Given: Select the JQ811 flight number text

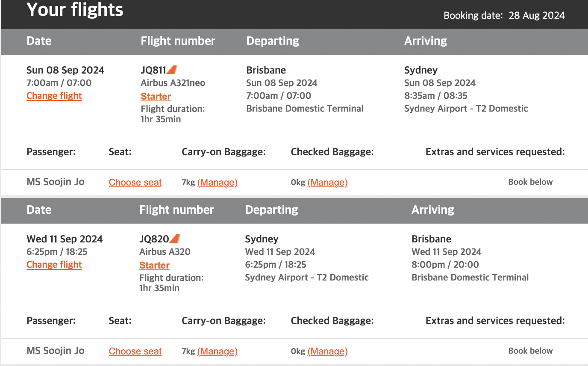Looking at the screenshot, I should tap(153, 70).
